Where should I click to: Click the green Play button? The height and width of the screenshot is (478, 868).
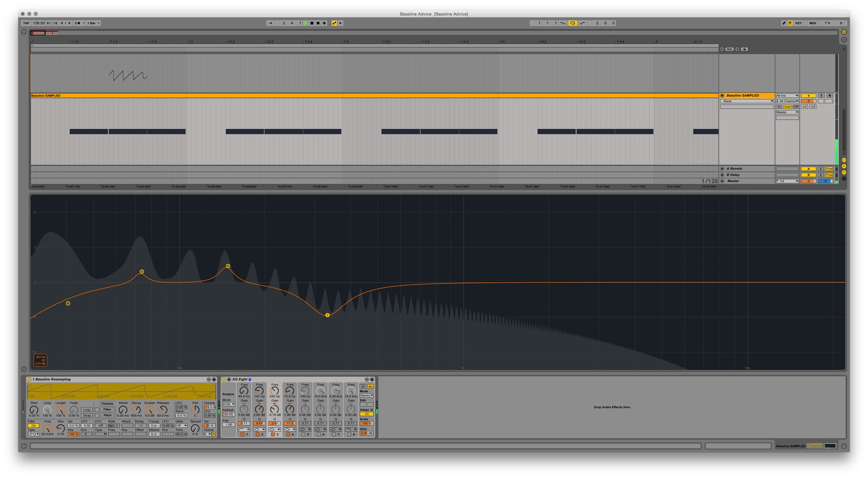[x=305, y=23]
